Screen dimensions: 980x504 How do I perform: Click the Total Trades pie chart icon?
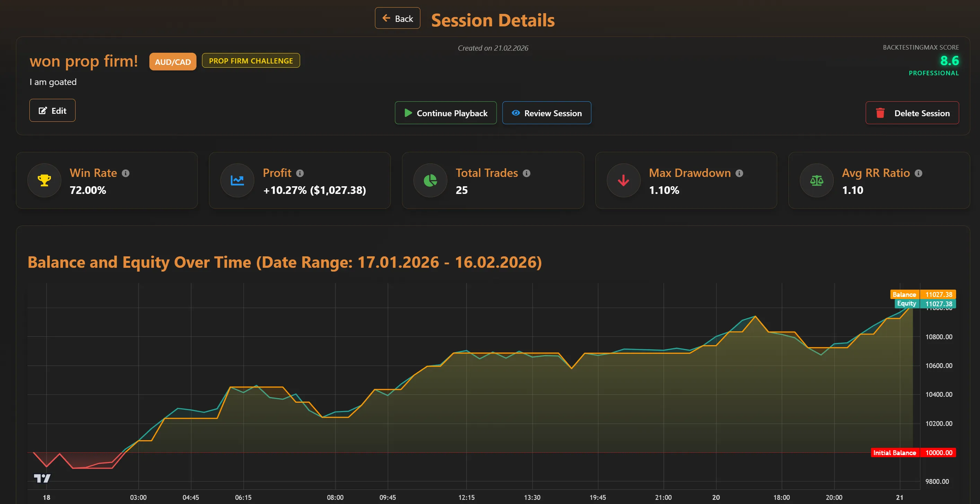tap(430, 180)
